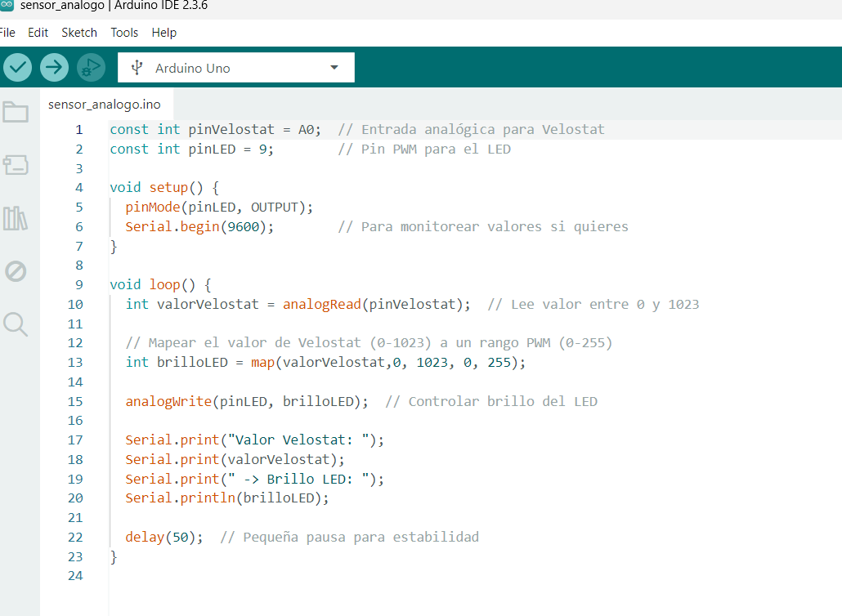842x616 pixels.
Task: Open the Boards Manager sidebar icon
Action: click(x=16, y=165)
